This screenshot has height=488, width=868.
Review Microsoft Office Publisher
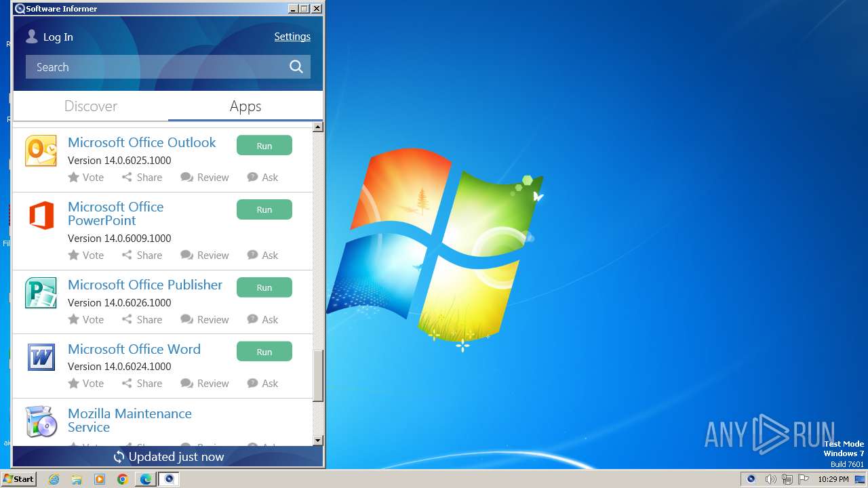205,319
